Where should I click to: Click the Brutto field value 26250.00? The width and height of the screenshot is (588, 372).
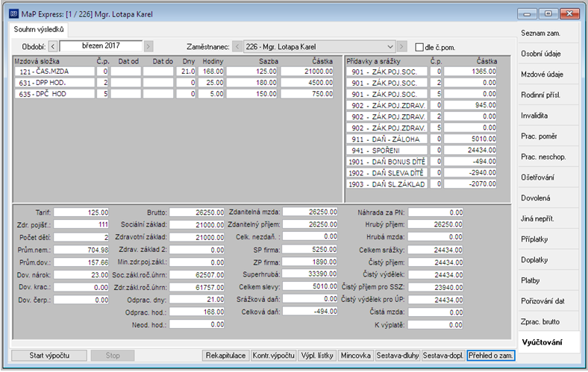click(x=197, y=212)
